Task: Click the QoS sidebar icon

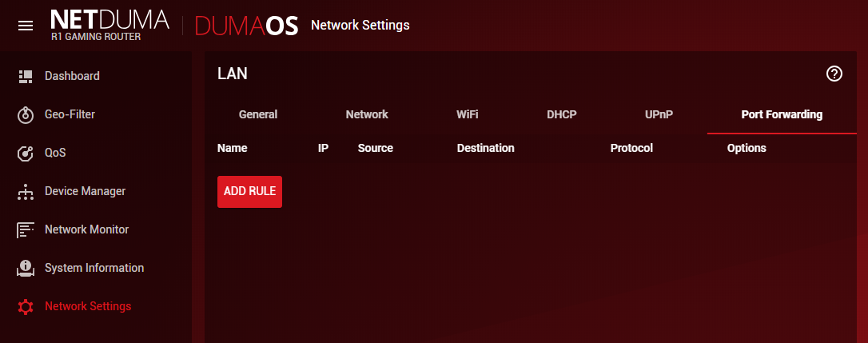Action: click(25, 153)
